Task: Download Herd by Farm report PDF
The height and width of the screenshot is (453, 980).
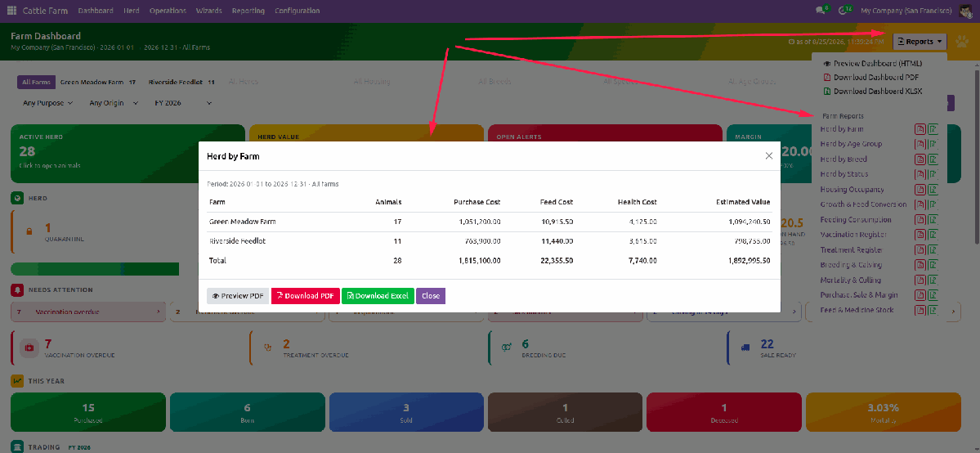Action: tap(920, 129)
